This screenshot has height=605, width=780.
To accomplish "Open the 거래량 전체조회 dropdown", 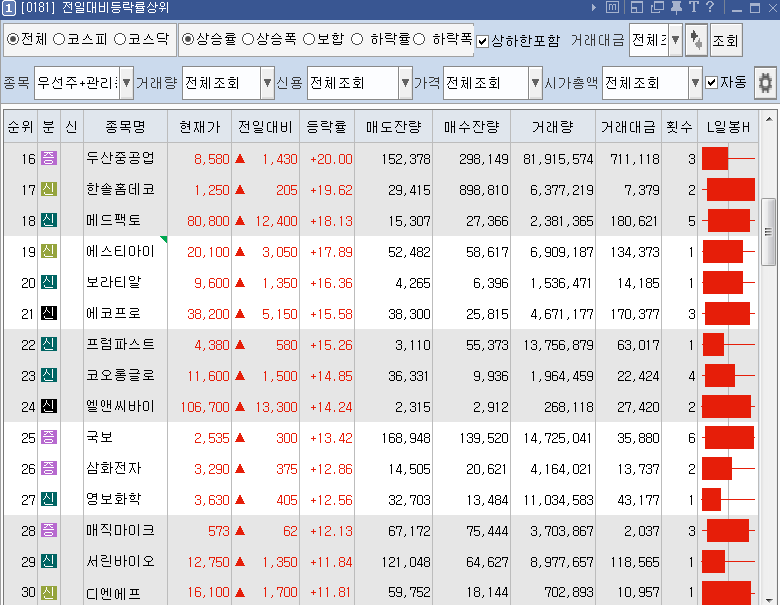I will pyautogui.click(x=268, y=83).
